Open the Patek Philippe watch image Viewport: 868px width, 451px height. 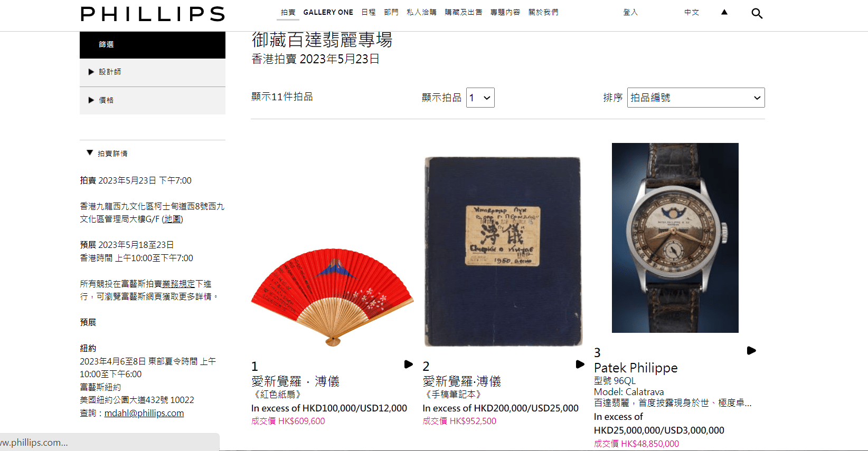675,238
